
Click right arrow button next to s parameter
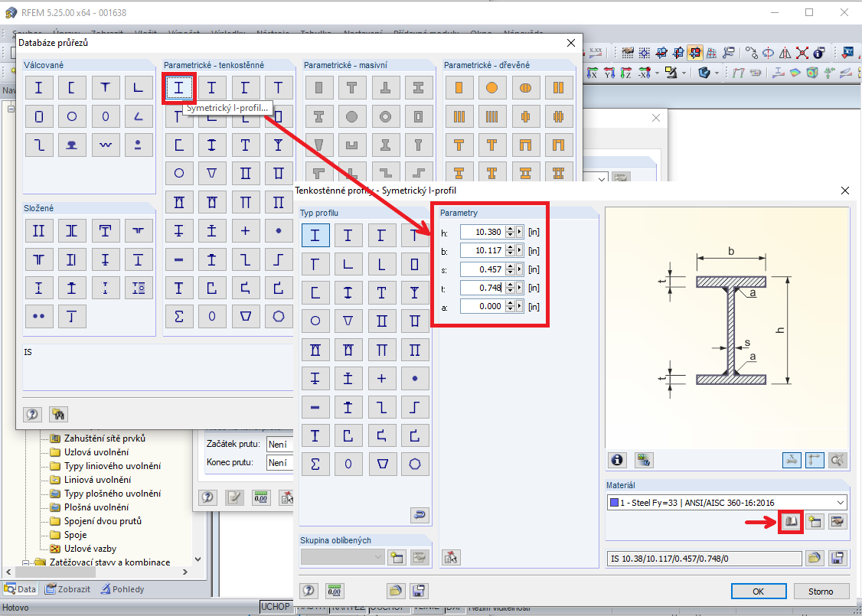coord(520,269)
